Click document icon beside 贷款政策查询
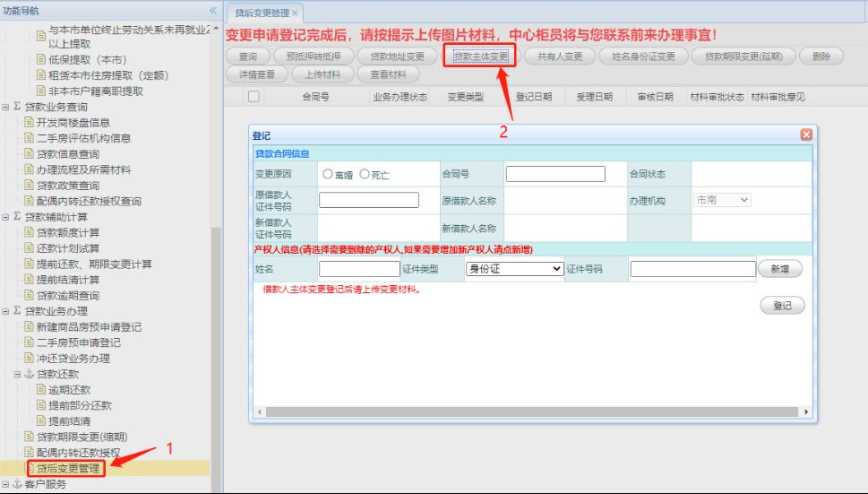This screenshot has width=868, height=494. coord(30,185)
